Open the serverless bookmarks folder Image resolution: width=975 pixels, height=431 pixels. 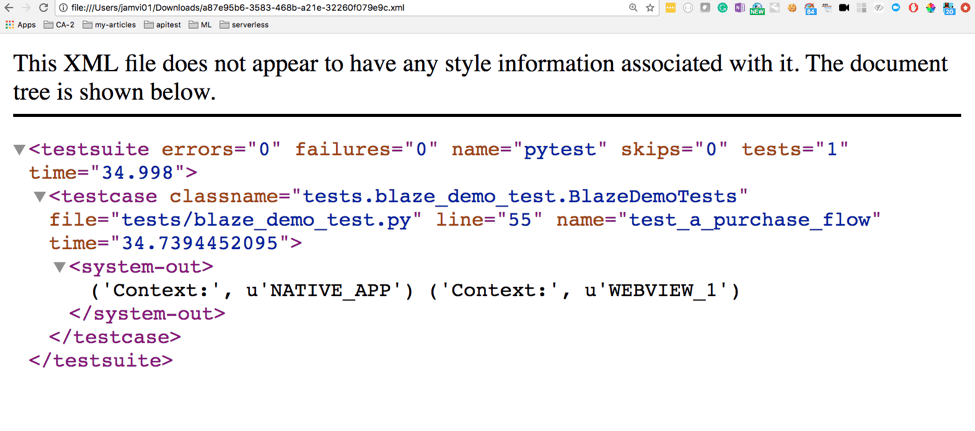click(x=244, y=25)
